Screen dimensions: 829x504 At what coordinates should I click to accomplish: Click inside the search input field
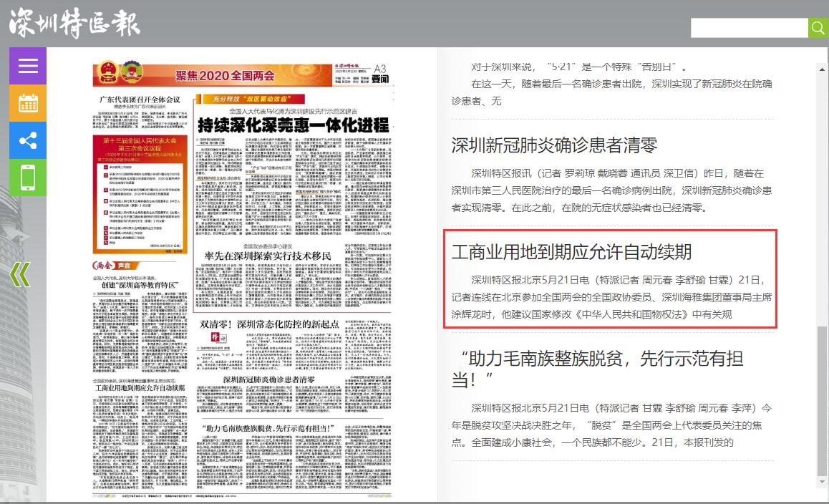click(749, 28)
